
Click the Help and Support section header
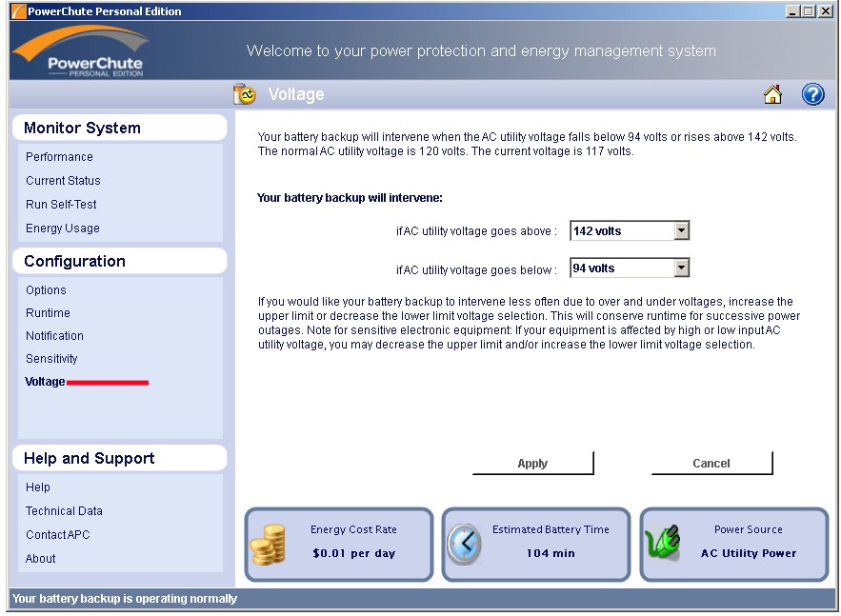(x=119, y=458)
